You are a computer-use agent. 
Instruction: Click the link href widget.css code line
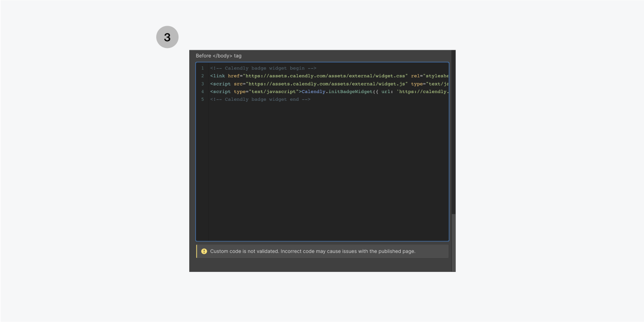329,76
